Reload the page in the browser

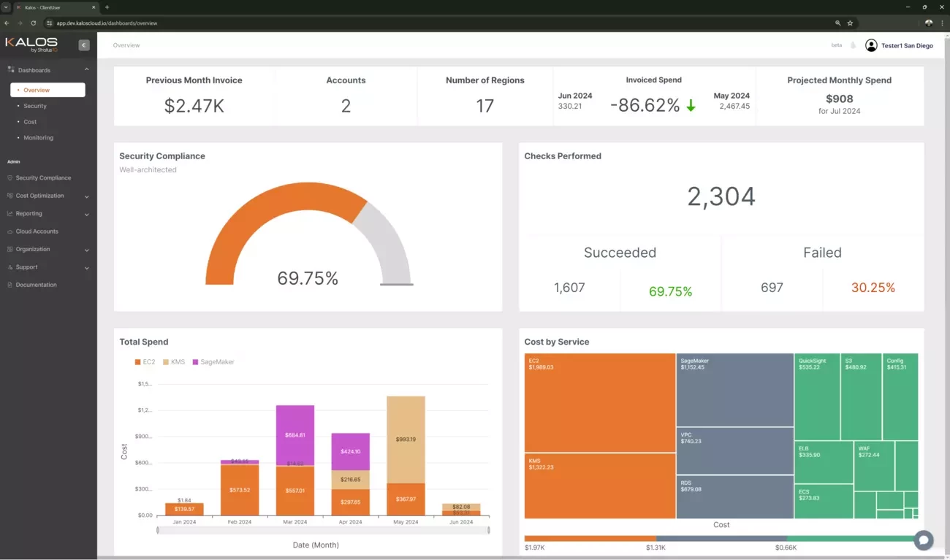[x=33, y=23]
